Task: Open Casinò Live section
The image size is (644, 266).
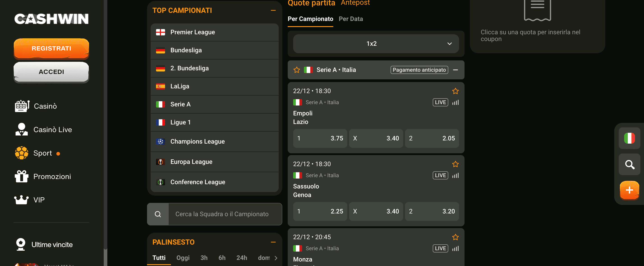Action: [x=53, y=129]
